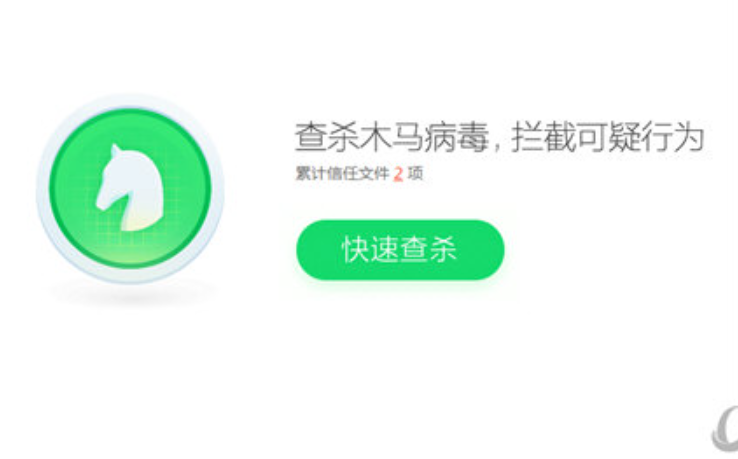Click the 查杀木马病毒 headline text
738x459 pixels.
pyautogui.click(x=391, y=137)
